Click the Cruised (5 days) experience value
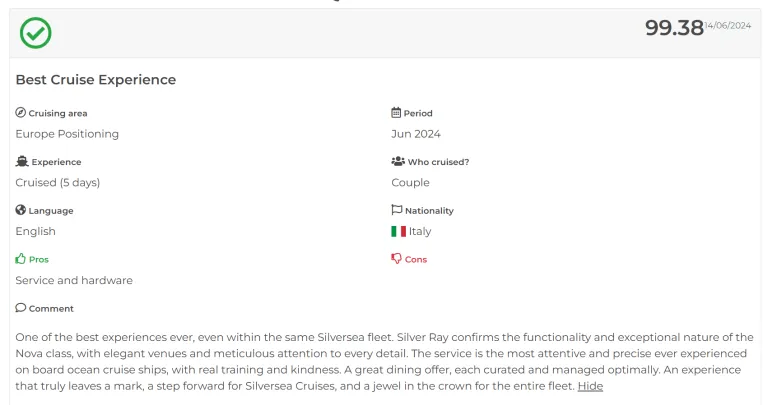 click(58, 183)
